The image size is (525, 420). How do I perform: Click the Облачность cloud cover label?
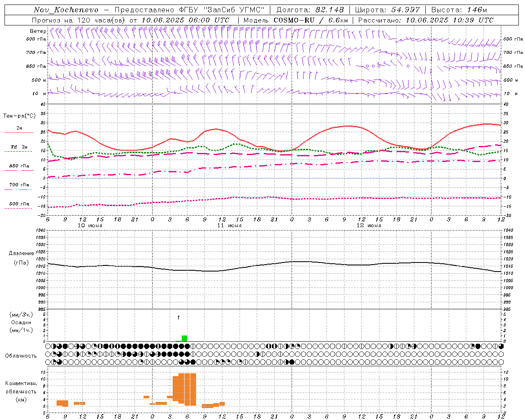click(x=21, y=356)
